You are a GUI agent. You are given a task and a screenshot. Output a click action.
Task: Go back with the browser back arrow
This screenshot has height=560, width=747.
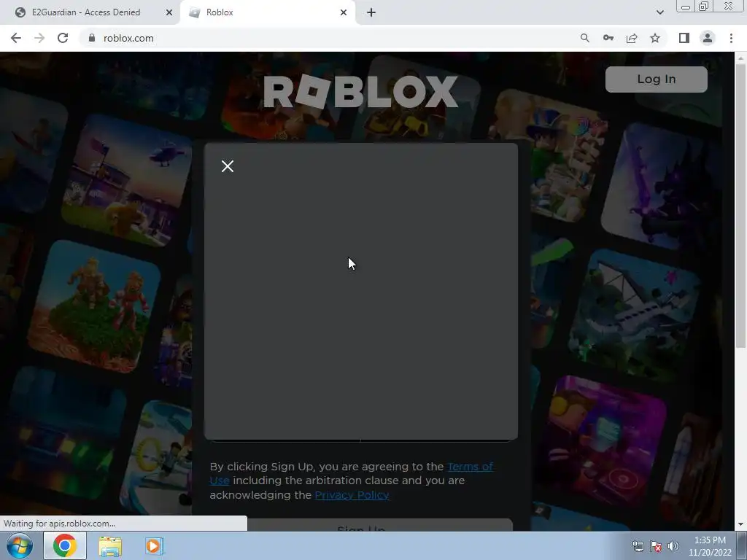point(16,38)
